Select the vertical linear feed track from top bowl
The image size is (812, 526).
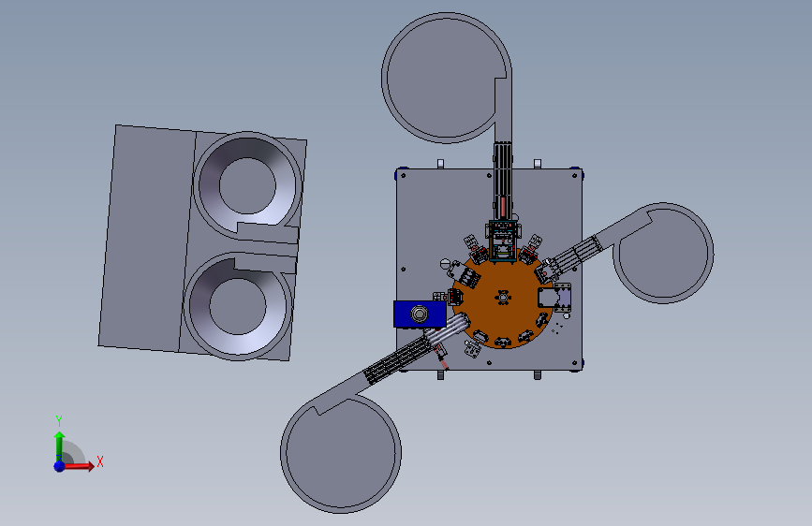502,182
